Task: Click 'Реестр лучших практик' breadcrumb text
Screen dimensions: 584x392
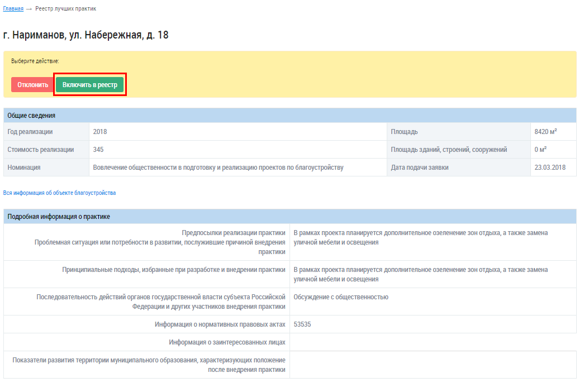Action: 65,9
